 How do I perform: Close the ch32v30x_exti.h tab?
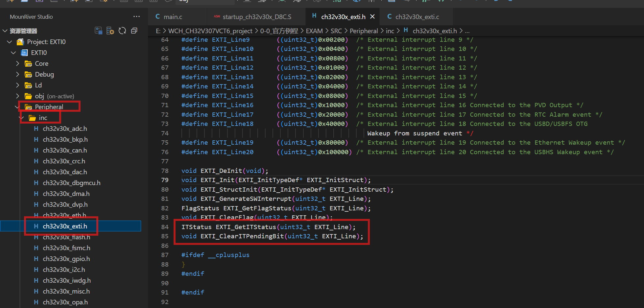[x=372, y=16]
